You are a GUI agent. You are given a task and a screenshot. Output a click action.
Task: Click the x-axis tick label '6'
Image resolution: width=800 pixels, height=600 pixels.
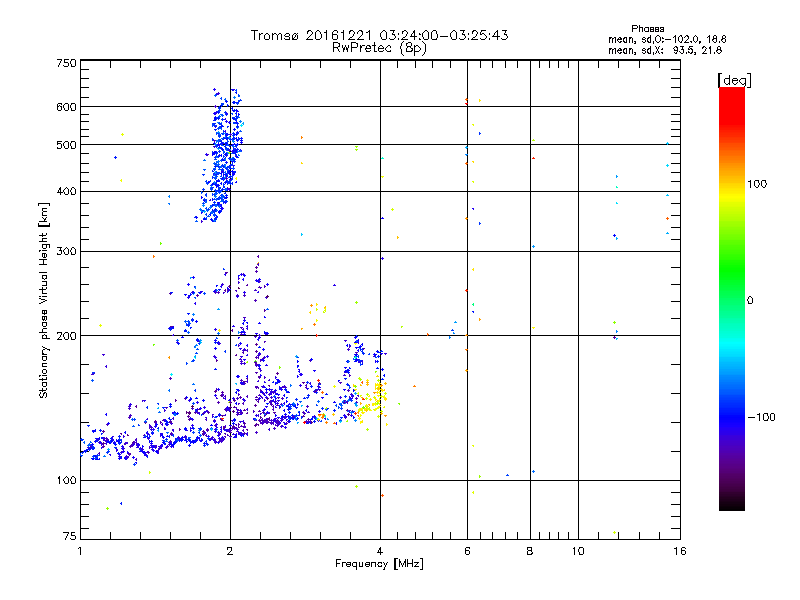click(x=467, y=551)
